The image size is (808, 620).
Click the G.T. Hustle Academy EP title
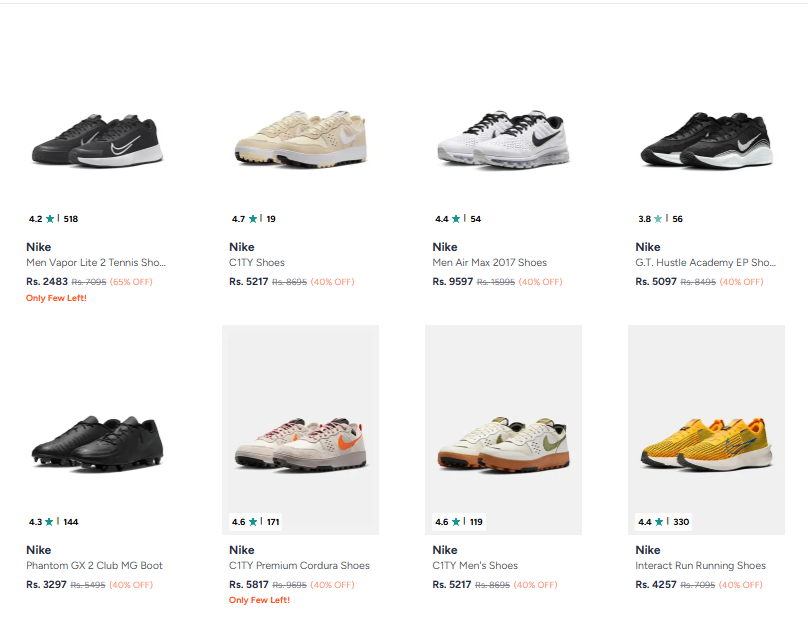[705, 263]
